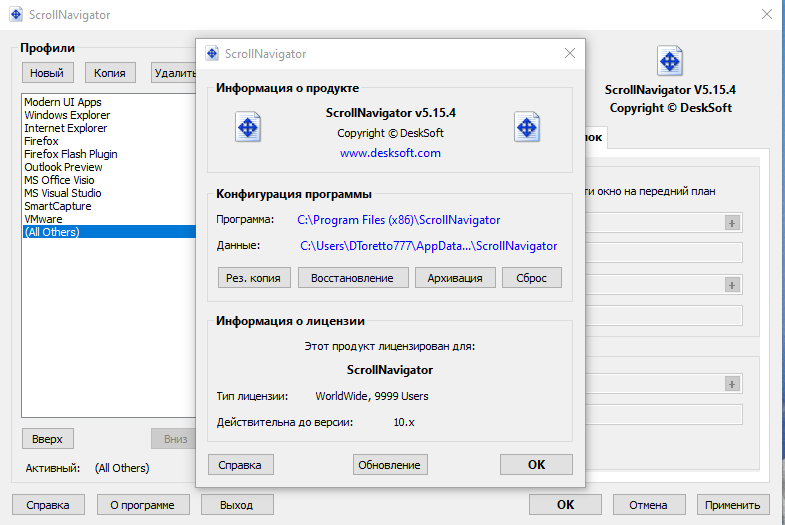Click the left ScrollNavigator logo in About dialog
This screenshot has height=525, width=785.
pos(248,127)
